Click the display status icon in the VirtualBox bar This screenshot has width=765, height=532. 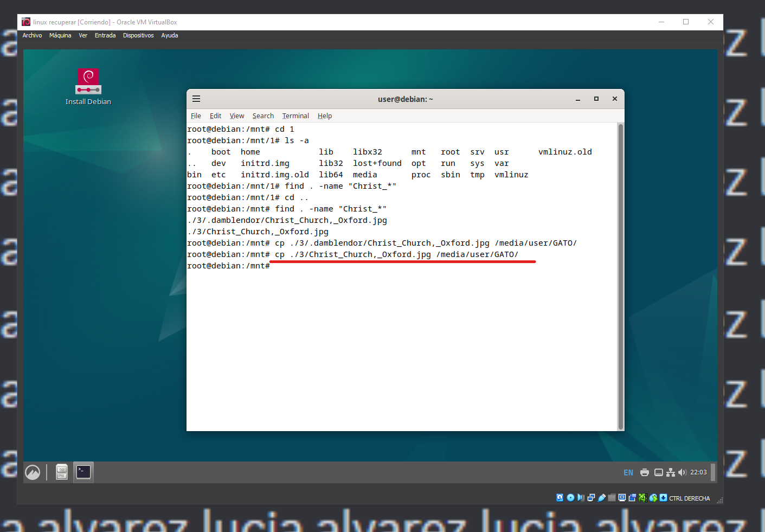tap(622, 497)
